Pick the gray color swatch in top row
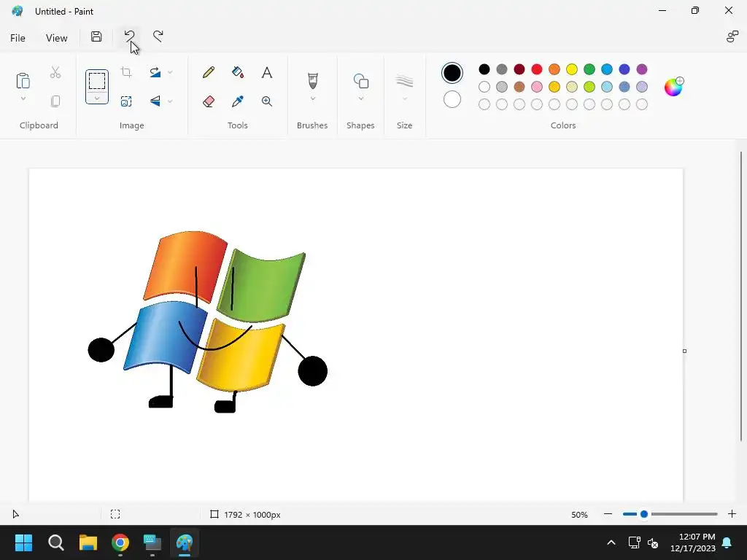The height and width of the screenshot is (560, 747). (x=502, y=69)
